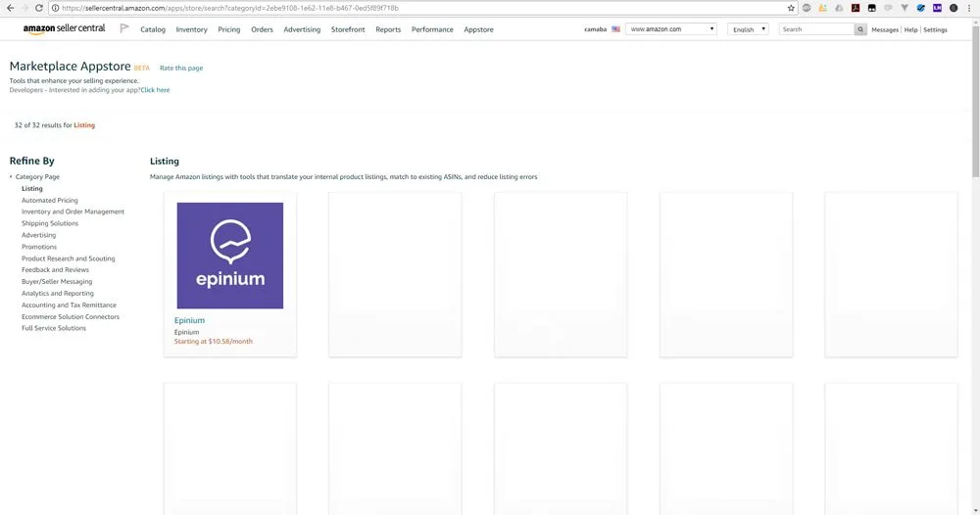Open the Epinium app title link
Screen dimensions: 980x515
pos(189,320)
